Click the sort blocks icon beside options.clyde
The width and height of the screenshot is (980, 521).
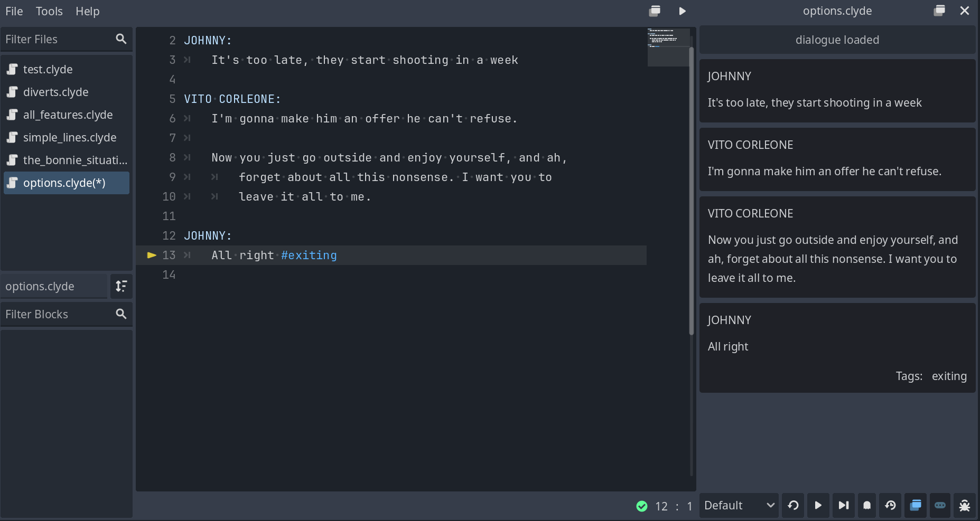[121, 286]
